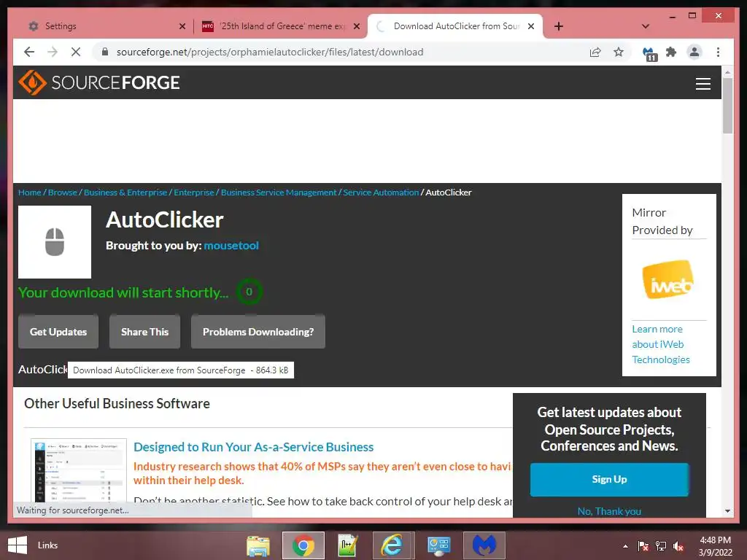
Task: Open a new browser tab
Action: (559, 26)
